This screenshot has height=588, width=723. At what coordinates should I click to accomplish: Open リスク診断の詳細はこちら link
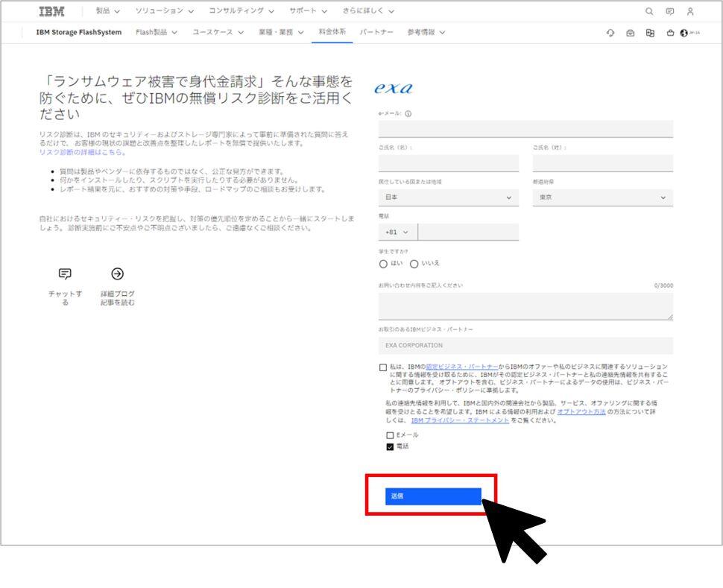[x=83, y=152]
